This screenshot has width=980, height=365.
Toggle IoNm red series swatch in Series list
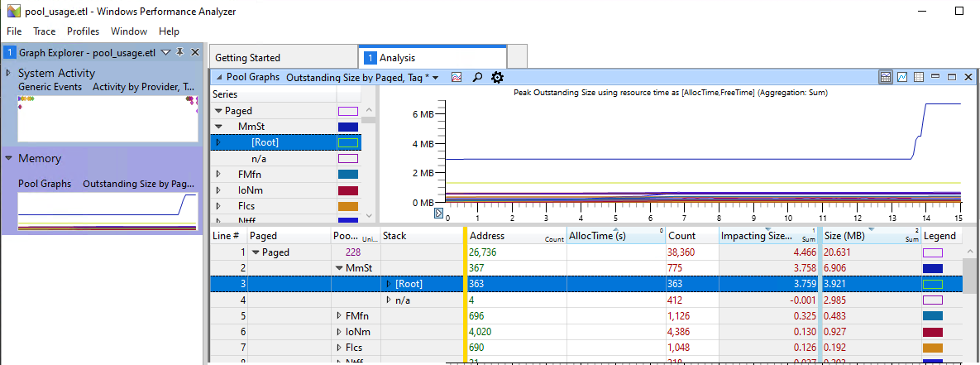pyautogui.click(x=348, y=190)
